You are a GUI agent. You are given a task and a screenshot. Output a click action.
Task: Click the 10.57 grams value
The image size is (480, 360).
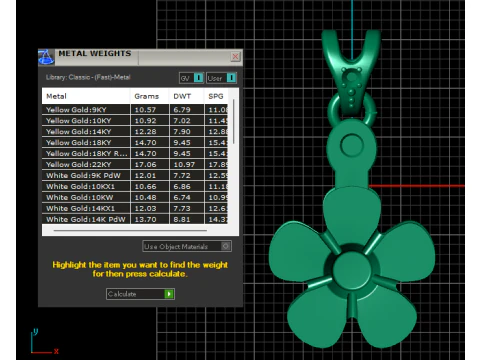coord(145,110)
